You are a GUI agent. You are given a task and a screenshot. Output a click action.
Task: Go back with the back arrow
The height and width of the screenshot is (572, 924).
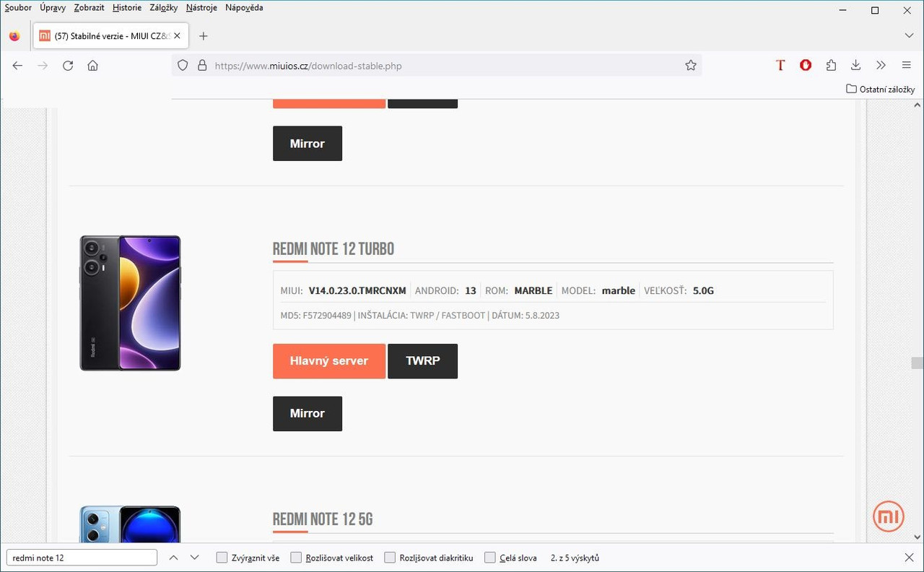(x=17, y=66)
